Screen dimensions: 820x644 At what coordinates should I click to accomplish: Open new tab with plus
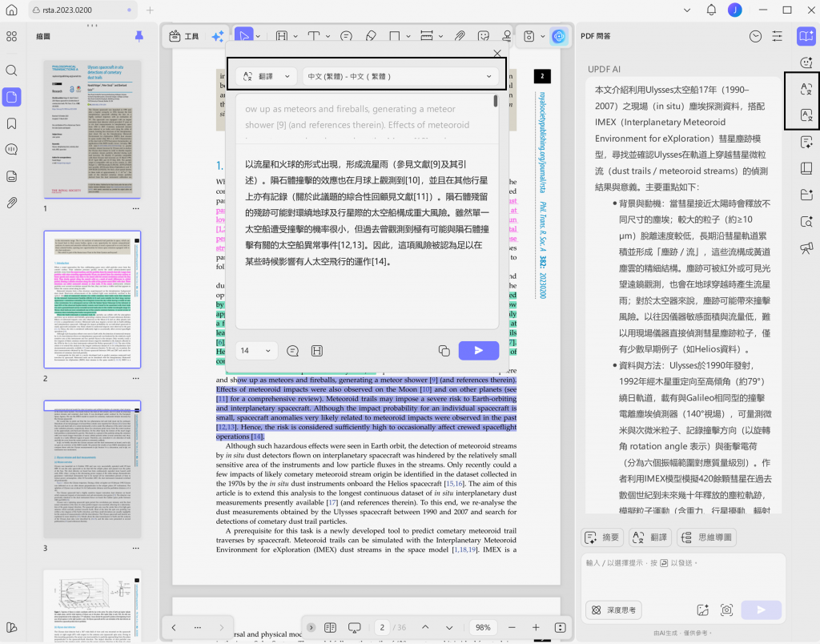point(150,10)
